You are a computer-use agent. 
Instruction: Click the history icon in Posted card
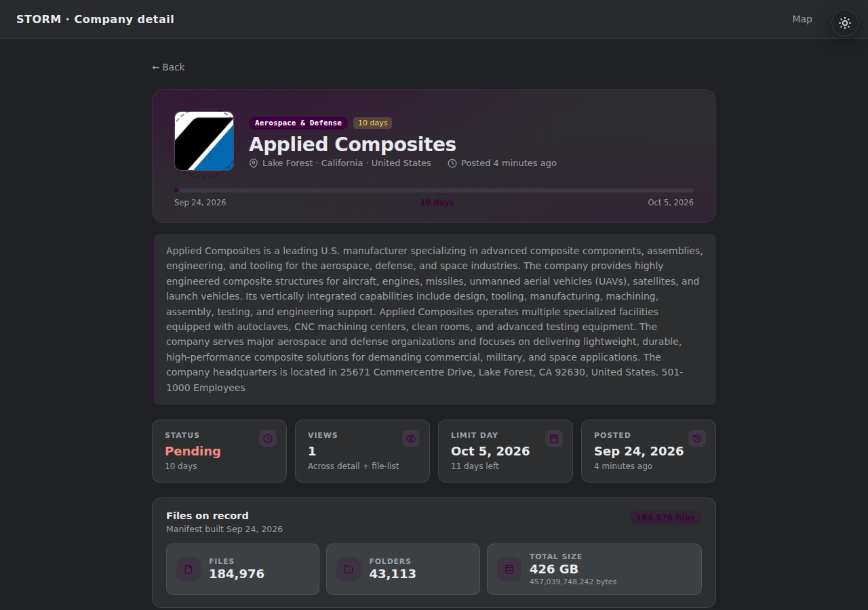coord(697,439)
